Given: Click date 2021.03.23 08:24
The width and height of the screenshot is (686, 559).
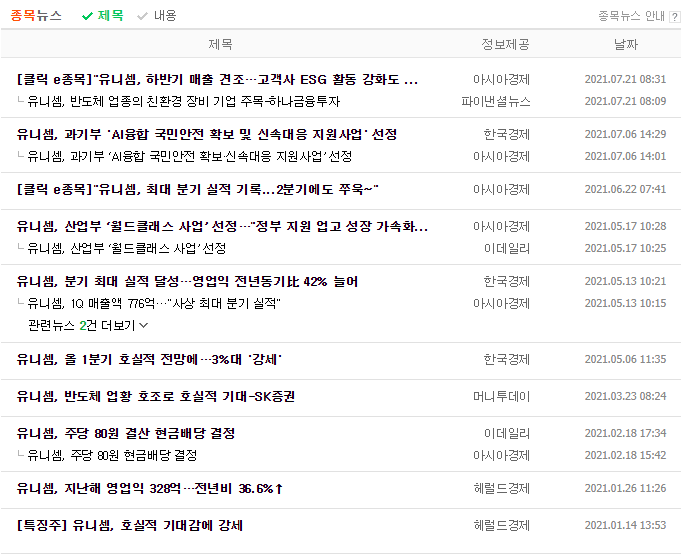Looking at the screenshot, I should tap(625, 396).
